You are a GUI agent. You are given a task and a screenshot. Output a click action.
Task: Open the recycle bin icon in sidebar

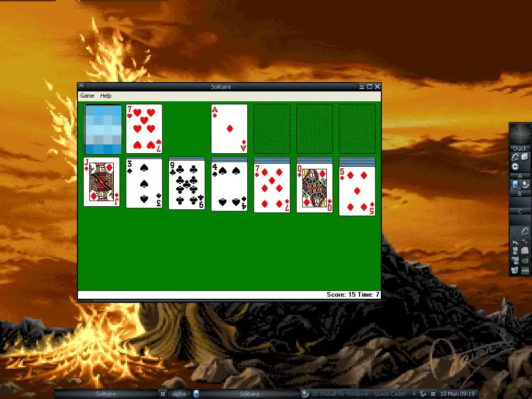click(515, 270)
